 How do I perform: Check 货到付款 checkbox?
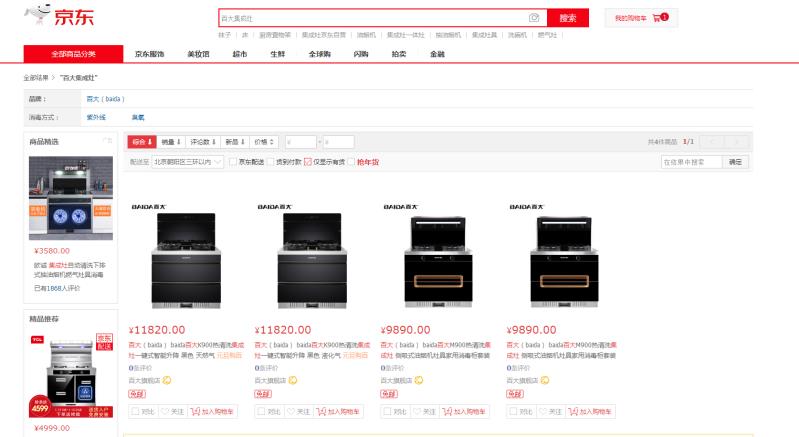[270, 162]
